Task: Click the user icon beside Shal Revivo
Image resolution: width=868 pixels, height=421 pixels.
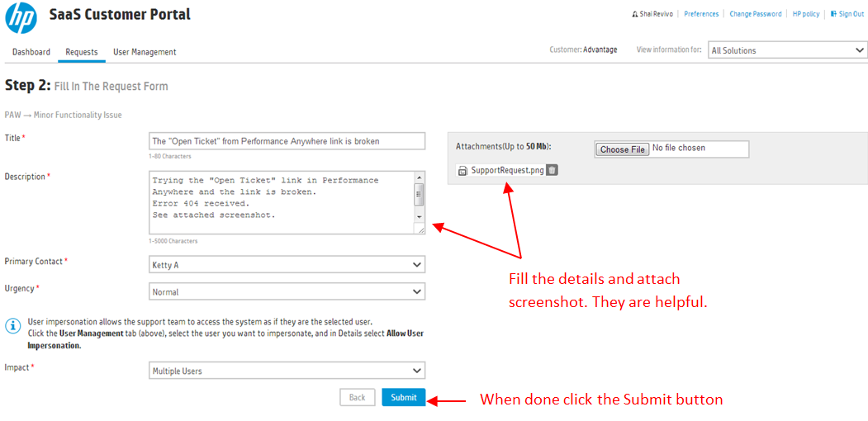Action: pyautogui.click(x=634, y=14)
